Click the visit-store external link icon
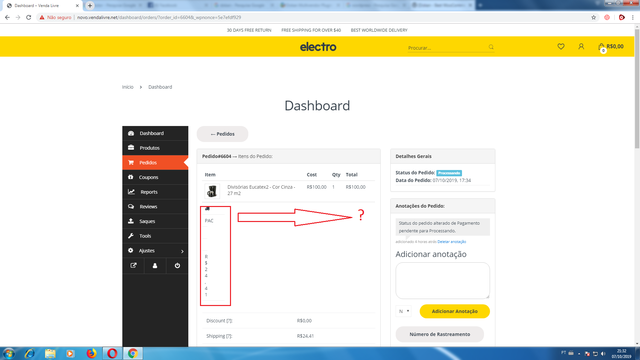The width and height of the screenshot is (640, 360). [133, 266]
